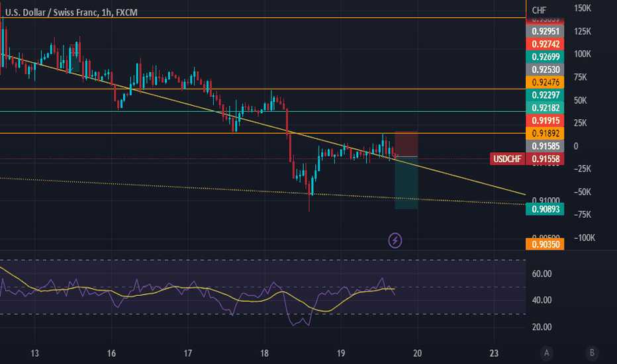Click the 25K volume scale label
617x364 pixels.
coord(581,123)
